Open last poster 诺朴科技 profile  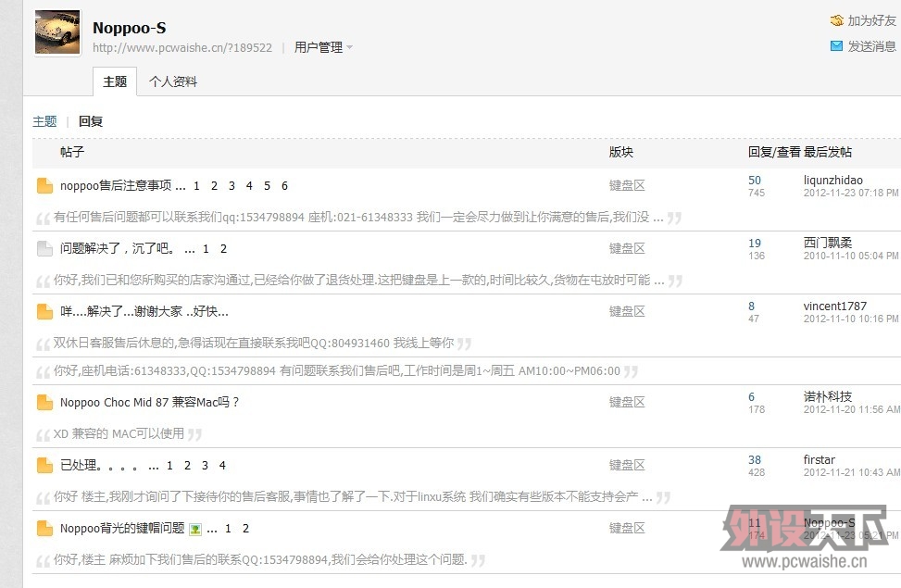coord(828,396)
